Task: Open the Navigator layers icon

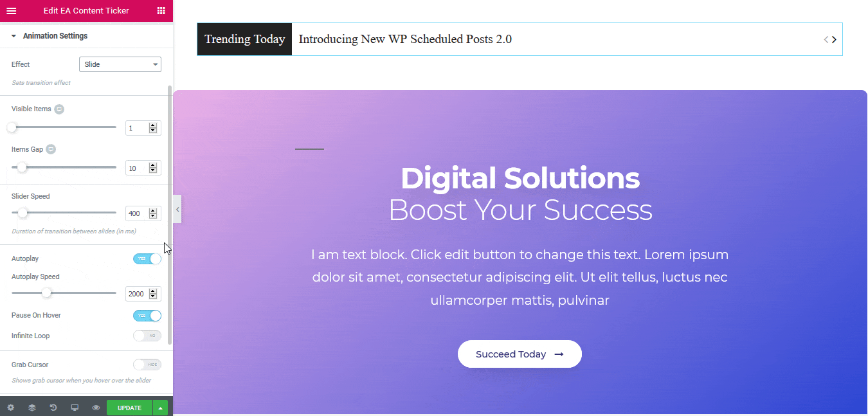Action: point(32,408)
